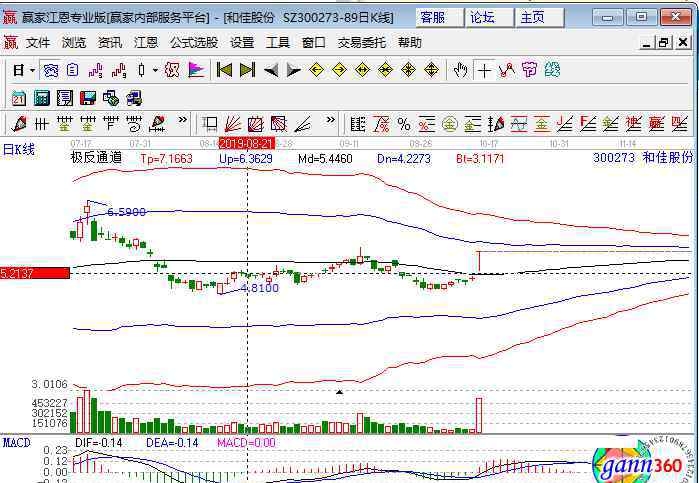
Task: Click the stacked monitors icon
Action: click(134, 98)
